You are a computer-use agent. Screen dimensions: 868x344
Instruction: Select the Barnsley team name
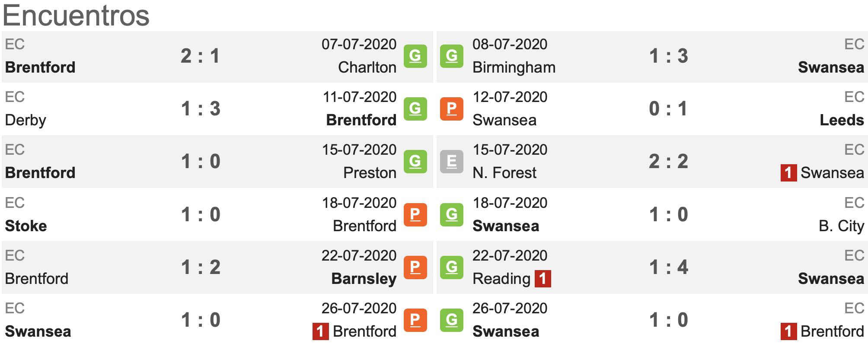pyautogui.click(x=364, y=279)
